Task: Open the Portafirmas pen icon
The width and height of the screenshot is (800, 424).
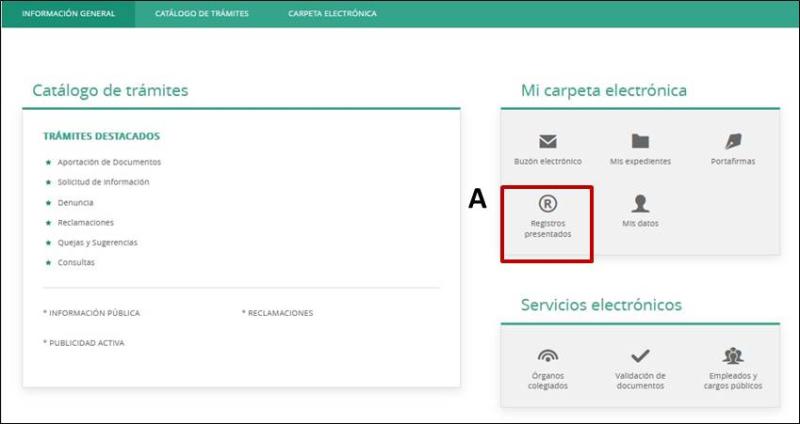Action: tap(732, 142)
